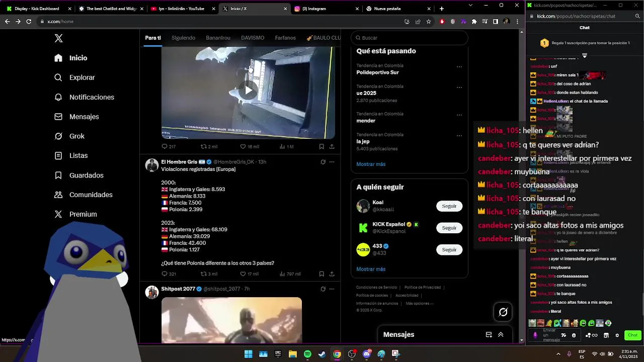Open the tab search dropdown arrow
The width and height of the screenshot is (644, 362).
[x=470, y=5]
